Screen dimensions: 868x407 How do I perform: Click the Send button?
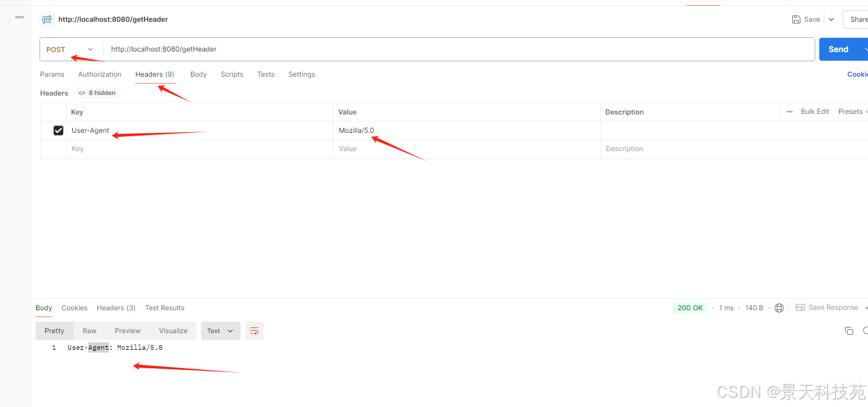coord(838,49)
